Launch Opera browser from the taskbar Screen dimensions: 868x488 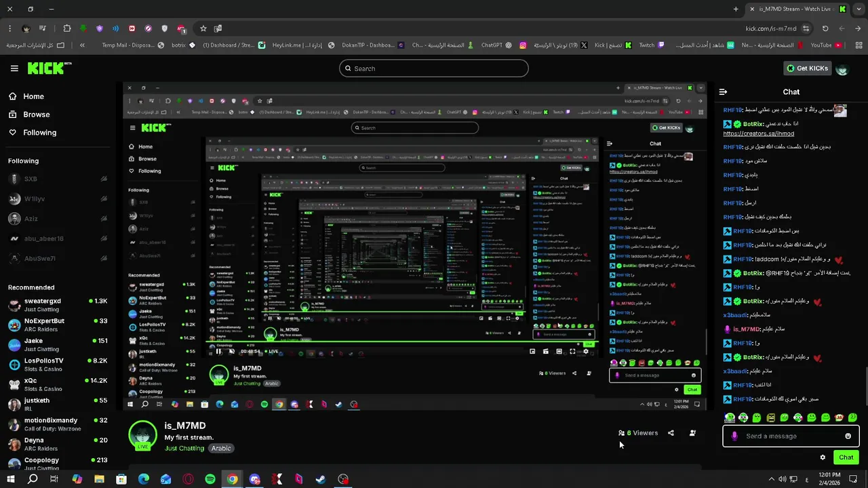188,479
